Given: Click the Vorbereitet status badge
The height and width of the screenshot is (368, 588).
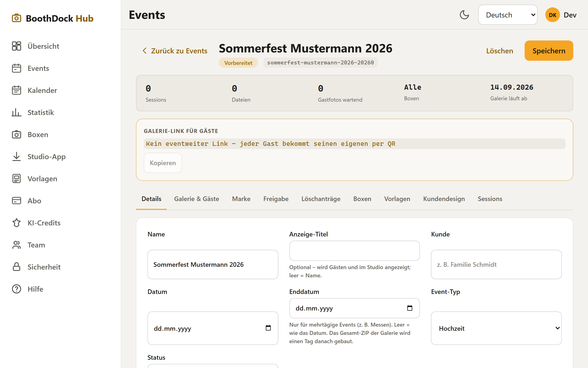Looking at the screenshot, I should click(x=238, y=63).
